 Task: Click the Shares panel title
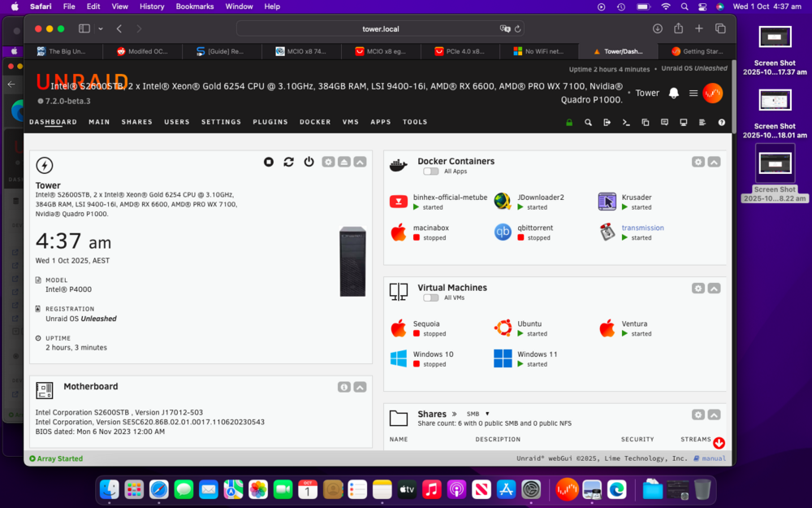[x=432, y=414]
